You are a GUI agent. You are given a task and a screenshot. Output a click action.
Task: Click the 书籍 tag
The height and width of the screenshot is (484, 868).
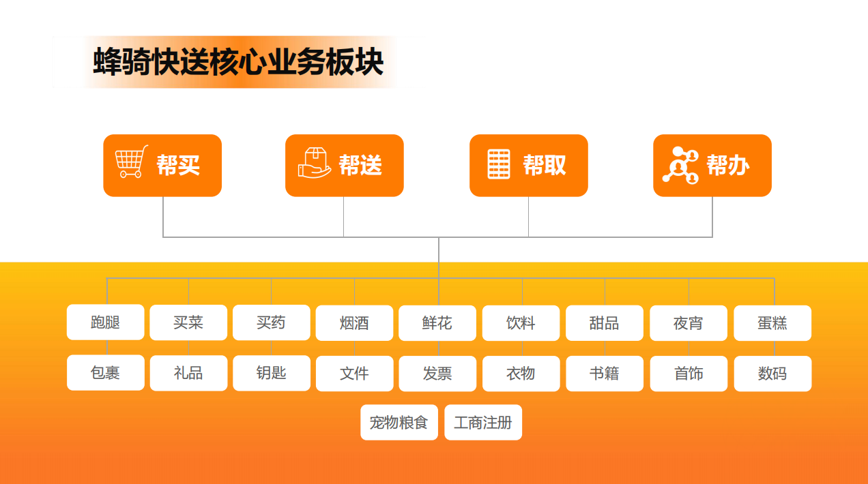tap(605, 374)
